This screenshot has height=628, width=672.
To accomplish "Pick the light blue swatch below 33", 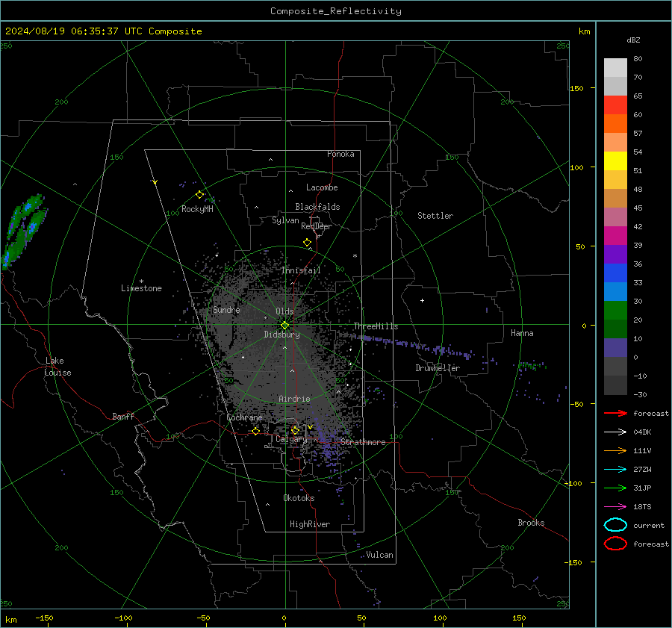I will tap(615, 291).
